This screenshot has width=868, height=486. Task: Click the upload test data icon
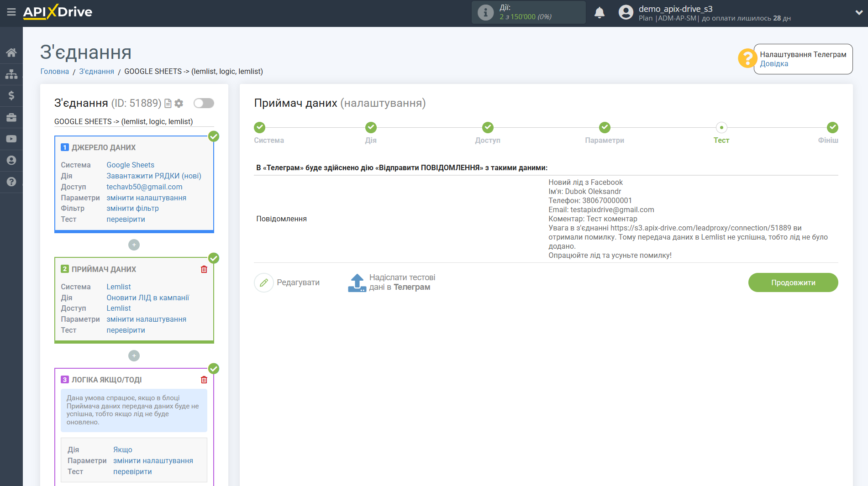[357, 283]
